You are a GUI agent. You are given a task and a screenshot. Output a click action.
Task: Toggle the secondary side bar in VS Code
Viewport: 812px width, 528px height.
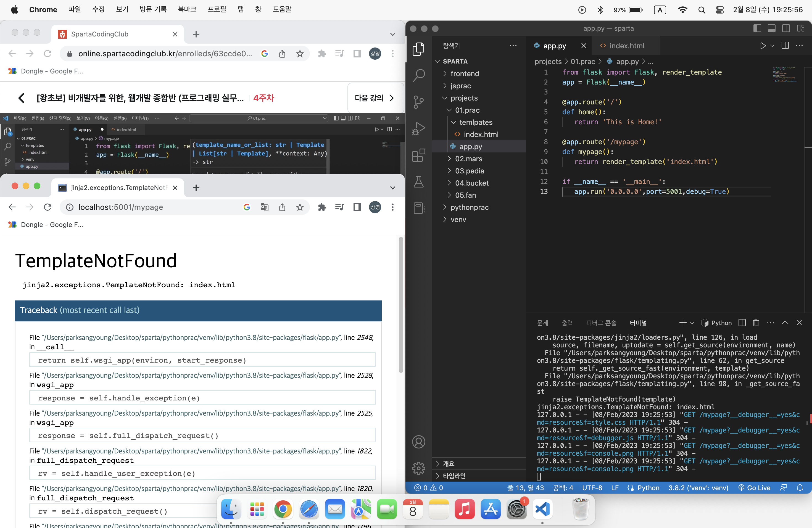[785, 28]
